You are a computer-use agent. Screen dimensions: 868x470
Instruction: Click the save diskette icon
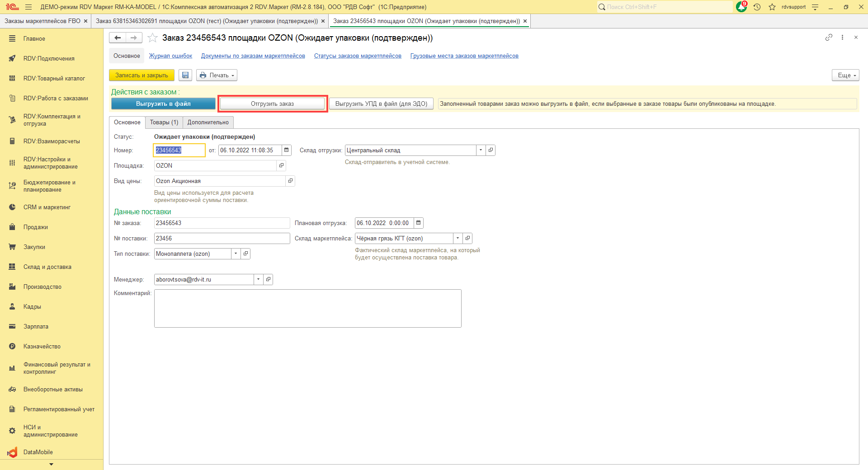tap(185, 75)
